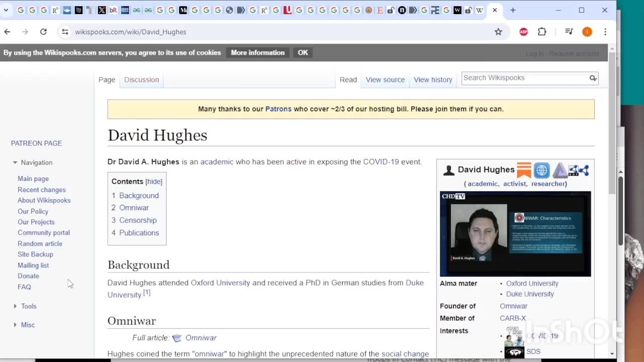
Task: Bookmark this page with the star icon
Action: click(498, 32)
